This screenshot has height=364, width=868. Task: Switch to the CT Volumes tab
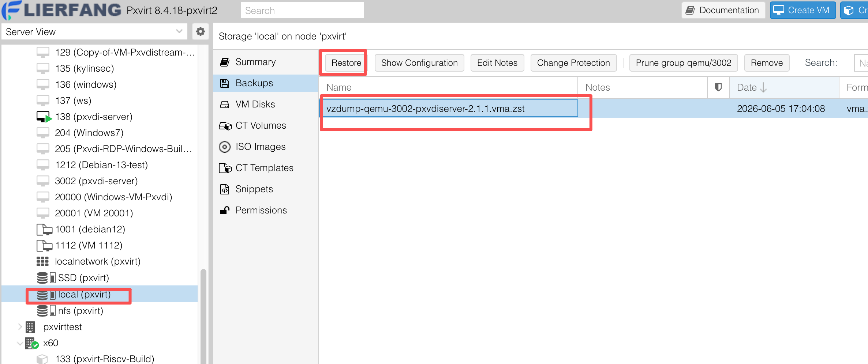(x=265, y=126)
